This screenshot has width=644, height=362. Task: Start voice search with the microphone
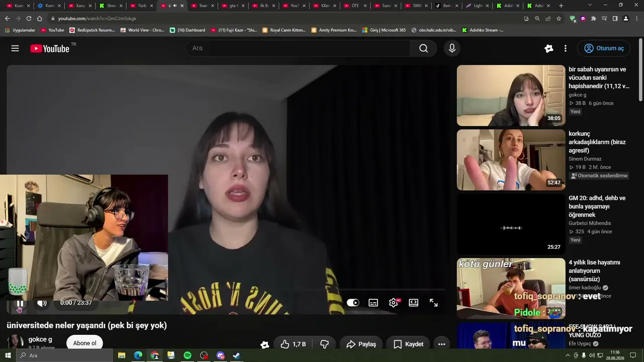[x=452, y=48]
